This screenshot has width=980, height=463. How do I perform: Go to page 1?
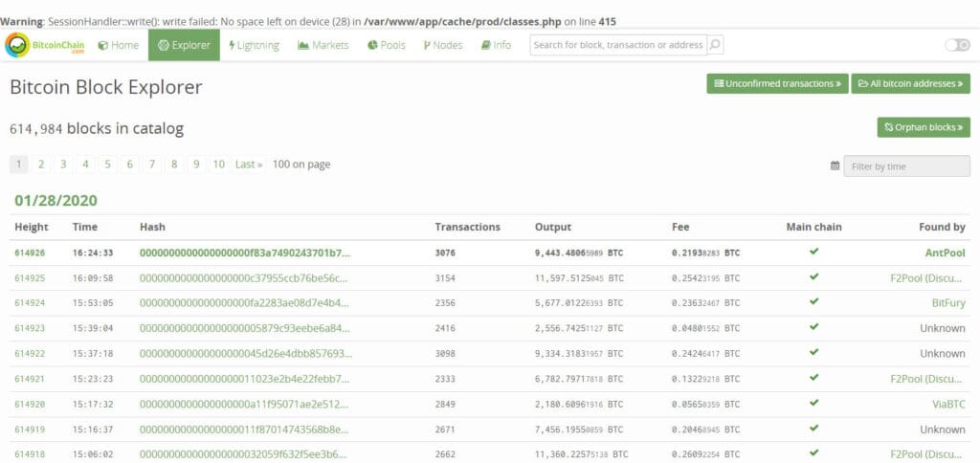pyautogui.click(x=19, y=165)
